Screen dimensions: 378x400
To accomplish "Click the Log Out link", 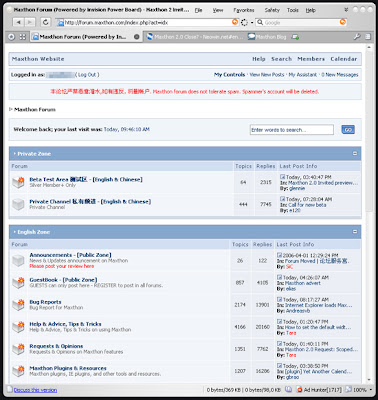I will (87, 75).
